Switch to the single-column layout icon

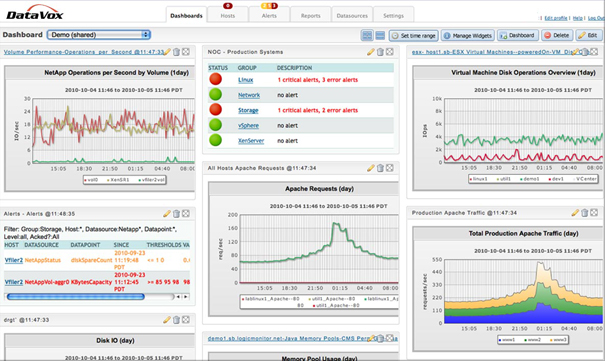point(380,35)
